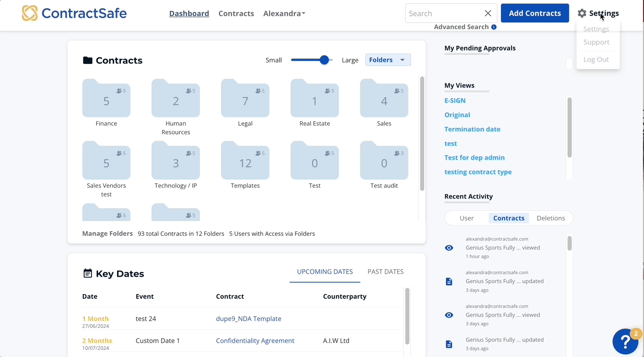
Task: Click the folder icon beside Contracts heading
Action: coord(87,60)
